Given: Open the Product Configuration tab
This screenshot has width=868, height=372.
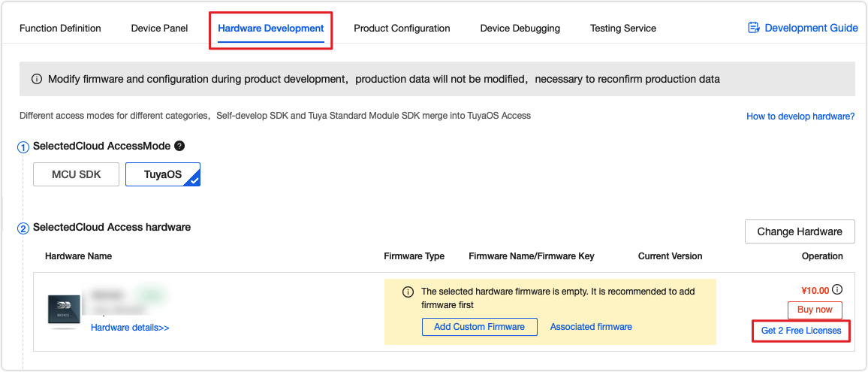Looking at the screenshot, I should click(x=402, y=29).
